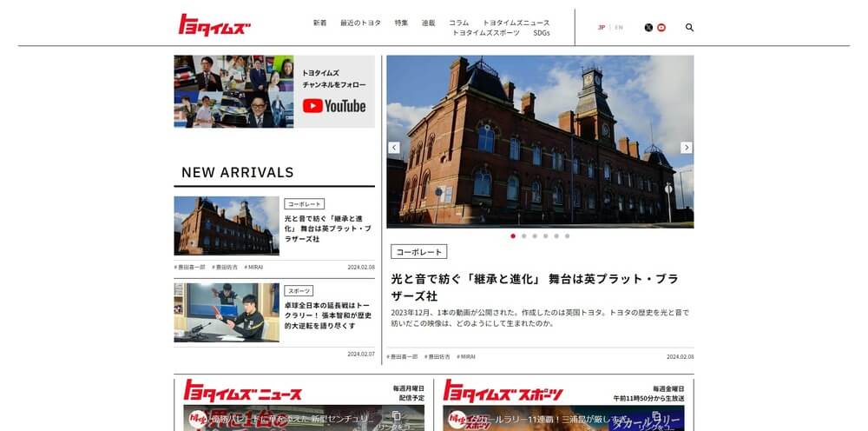
Task: Click #豊田佐吉 tag in New Arrivals
Action: click(x=225, y=267)
